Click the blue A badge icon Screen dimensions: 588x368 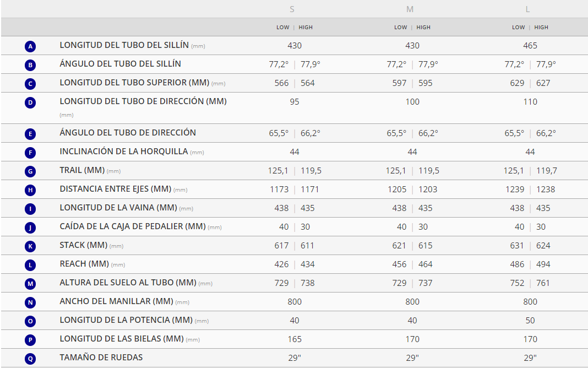click(x=30, y=46)
